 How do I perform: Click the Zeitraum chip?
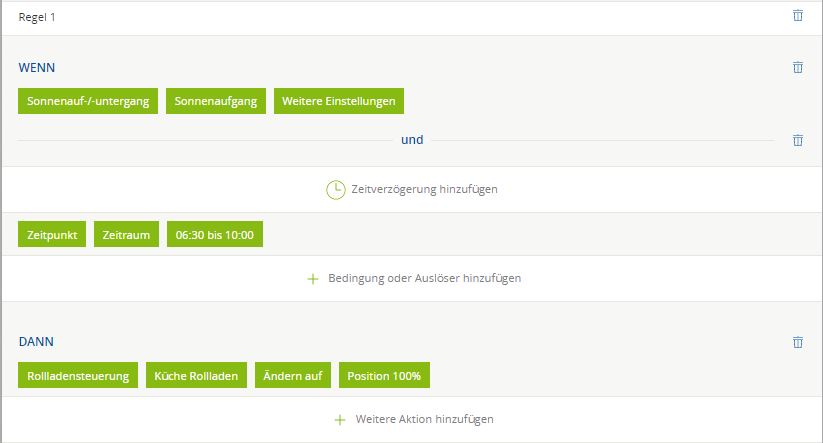[126, 235]
